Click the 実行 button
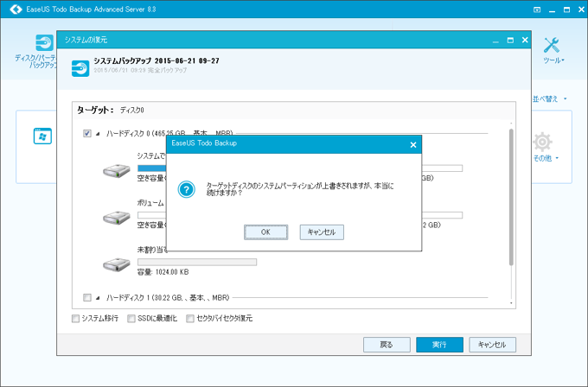Screen dimensions: 588x387 click(x=439, y=345)
